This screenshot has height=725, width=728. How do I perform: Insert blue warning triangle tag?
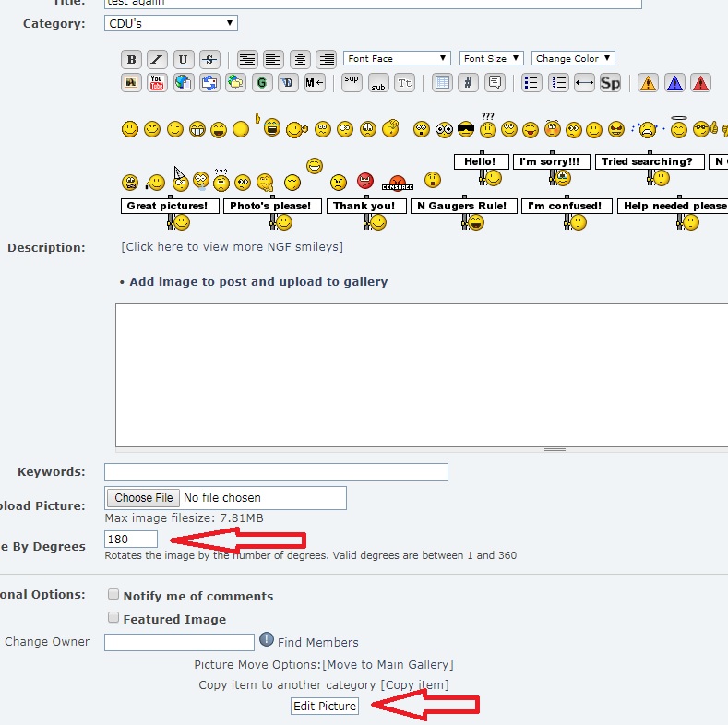674,83
